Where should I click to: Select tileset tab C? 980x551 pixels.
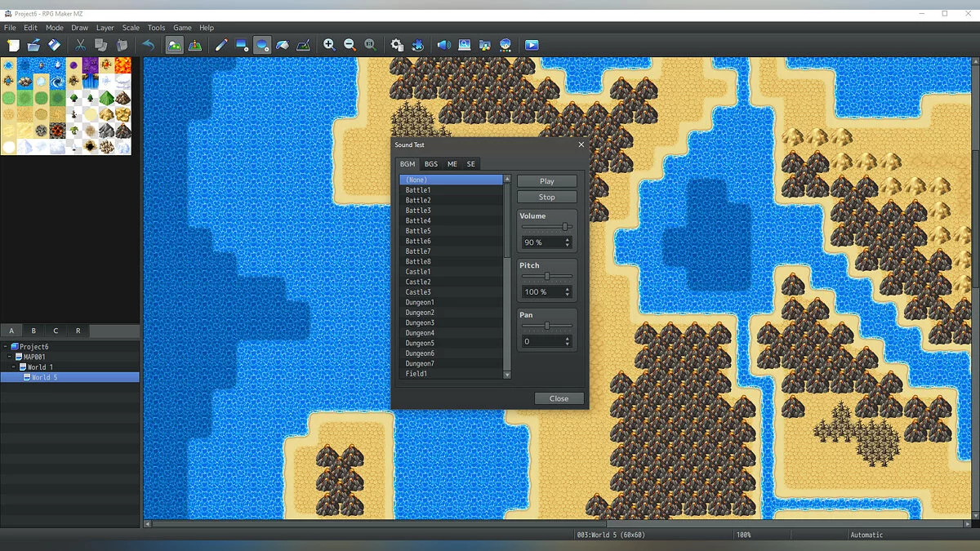click(x=56, y=331)
